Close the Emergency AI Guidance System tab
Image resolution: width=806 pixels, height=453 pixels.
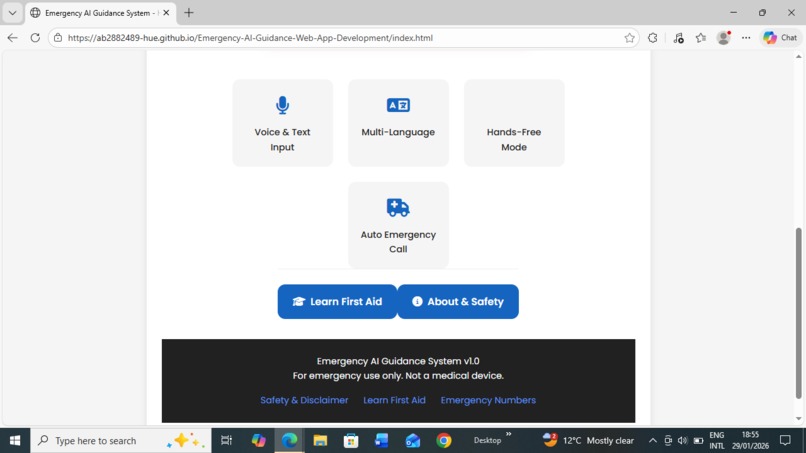(x=166, y=13)
